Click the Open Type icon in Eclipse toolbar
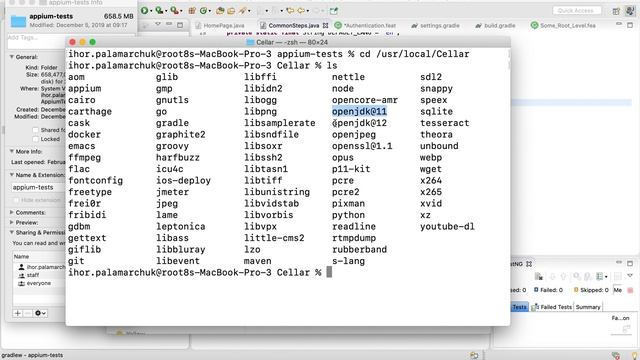The width and height of the screenshot is (640, 360). pos(220,11)
